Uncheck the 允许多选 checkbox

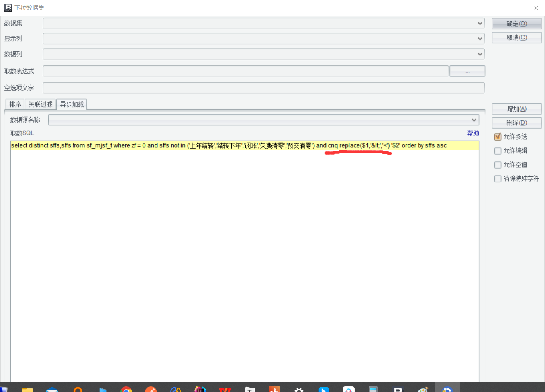click(498, 137)
